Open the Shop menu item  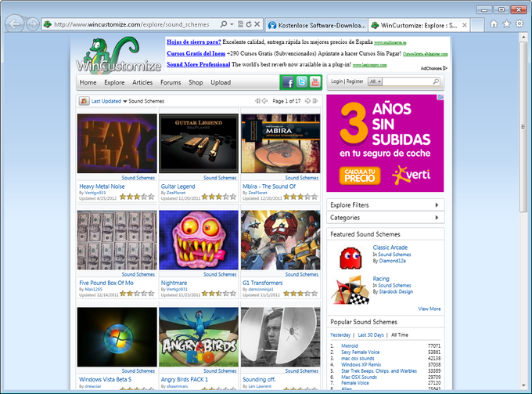(x=196, y=82)
